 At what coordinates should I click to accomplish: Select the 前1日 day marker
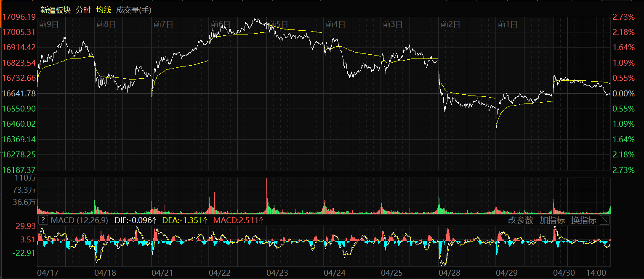(507, 24)
